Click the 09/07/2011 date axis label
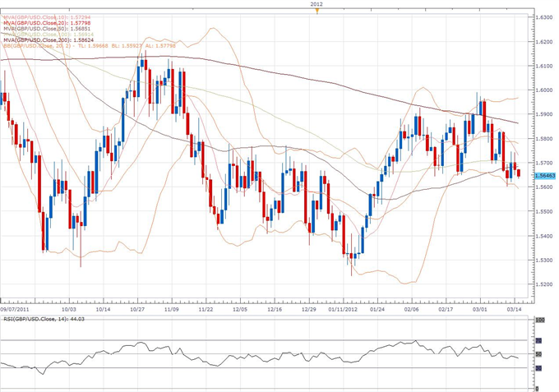 tap(15, 309)
